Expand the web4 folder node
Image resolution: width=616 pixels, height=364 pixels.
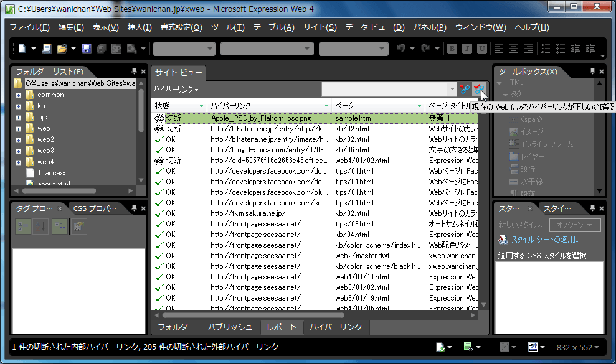point(18,162)
